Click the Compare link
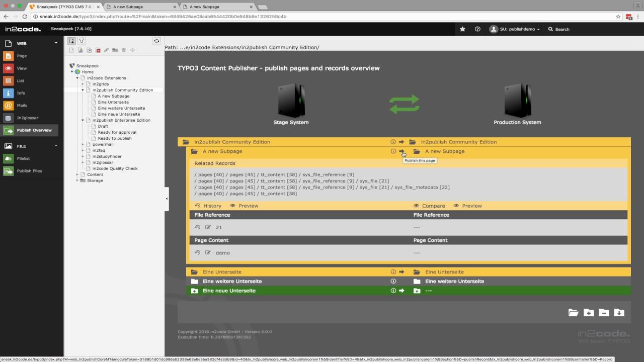644x362 pixels. [429, 206]
